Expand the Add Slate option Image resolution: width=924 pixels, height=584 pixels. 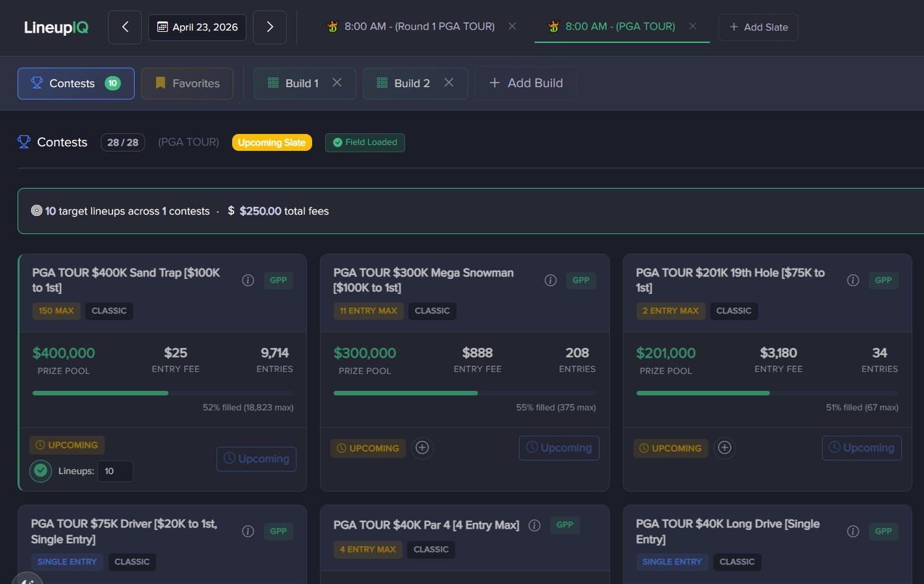[x=758, y=27]
